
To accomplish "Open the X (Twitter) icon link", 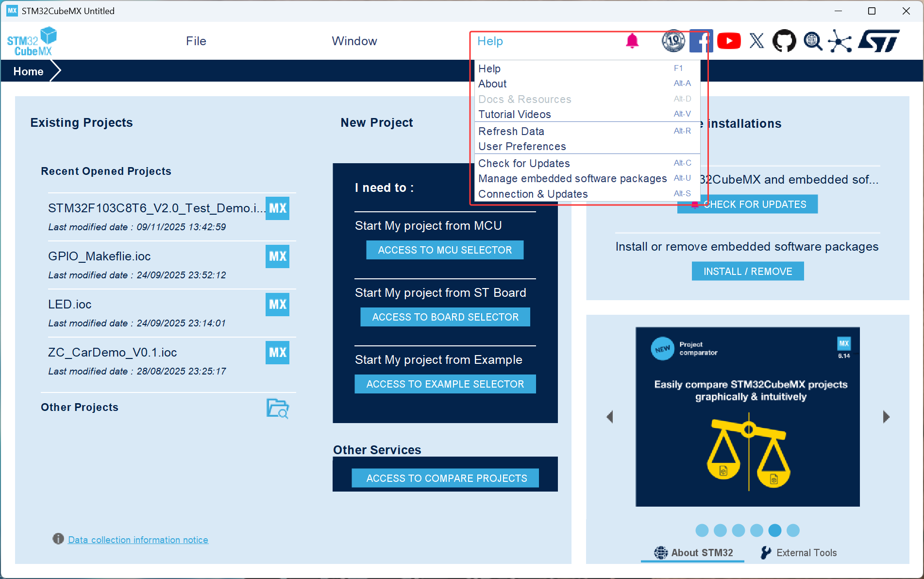I will [x=756, y=41].
